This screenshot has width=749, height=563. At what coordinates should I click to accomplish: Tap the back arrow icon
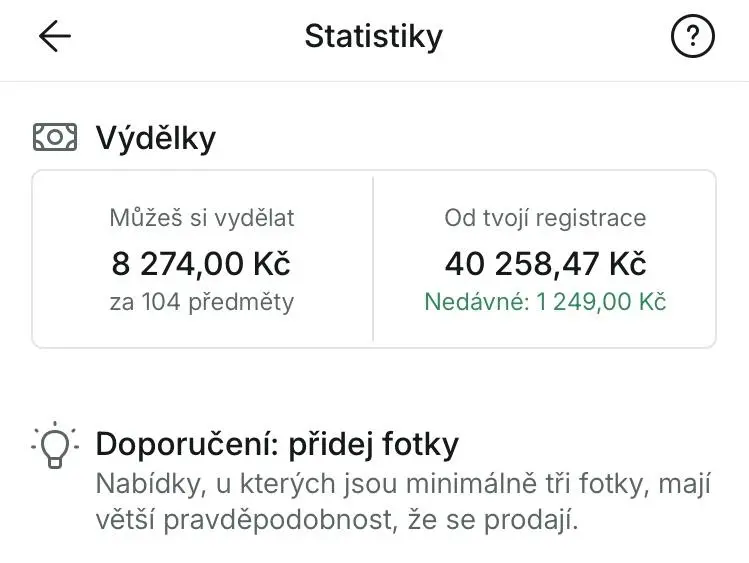coord(55,36)
